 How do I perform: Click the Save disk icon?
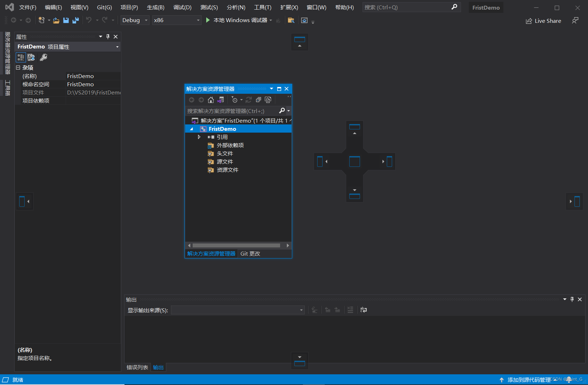point(66,21)
